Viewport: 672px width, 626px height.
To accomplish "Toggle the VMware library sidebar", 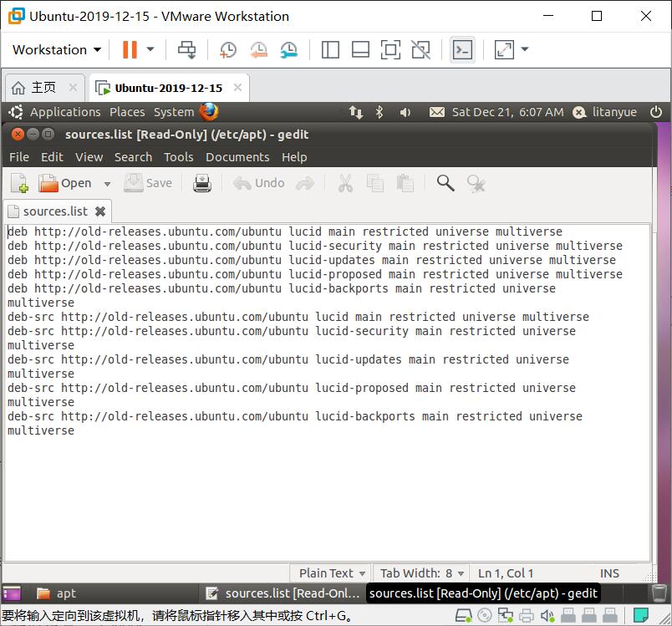I will coord(330,49).
